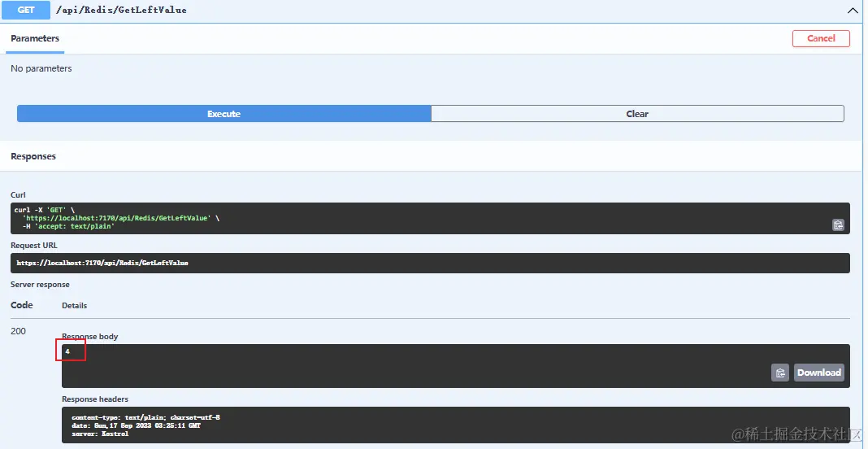Click the Server response label
Image resolution: width=868 pixels, height=449 pixels.
[40, 285]
